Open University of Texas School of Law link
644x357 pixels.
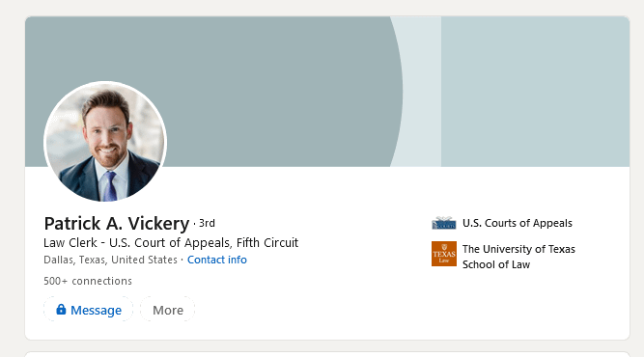pos(518,257)
